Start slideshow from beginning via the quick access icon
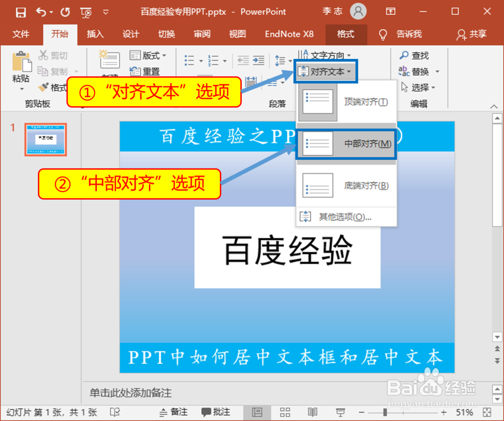The image size is (504, 421). (x=86, y=13)
